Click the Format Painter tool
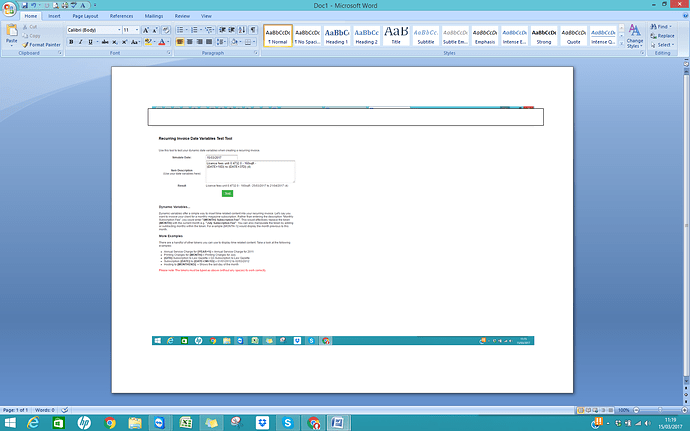690x431 pixels. pyautogui.click(x=41, y=44)
